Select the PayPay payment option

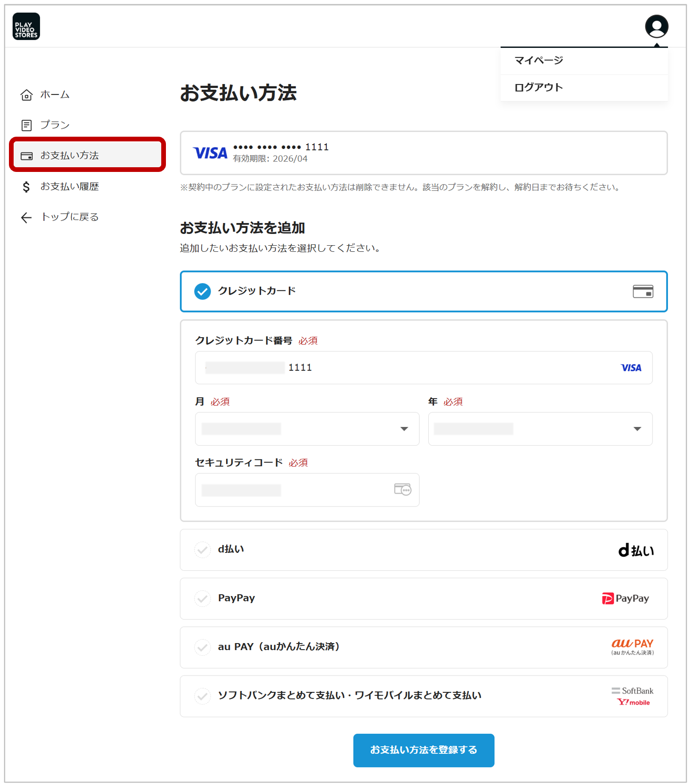[x=423, y=598]
